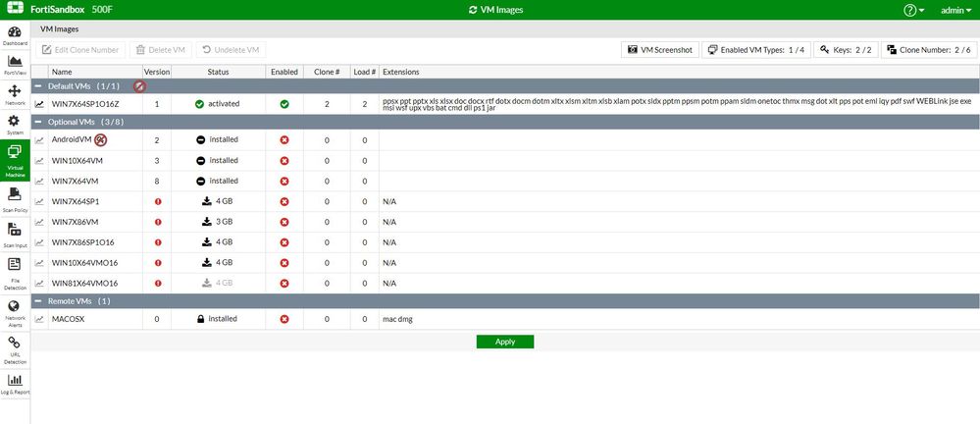Click 'activated' status text
980x424 pixels.
coord(224,104)
